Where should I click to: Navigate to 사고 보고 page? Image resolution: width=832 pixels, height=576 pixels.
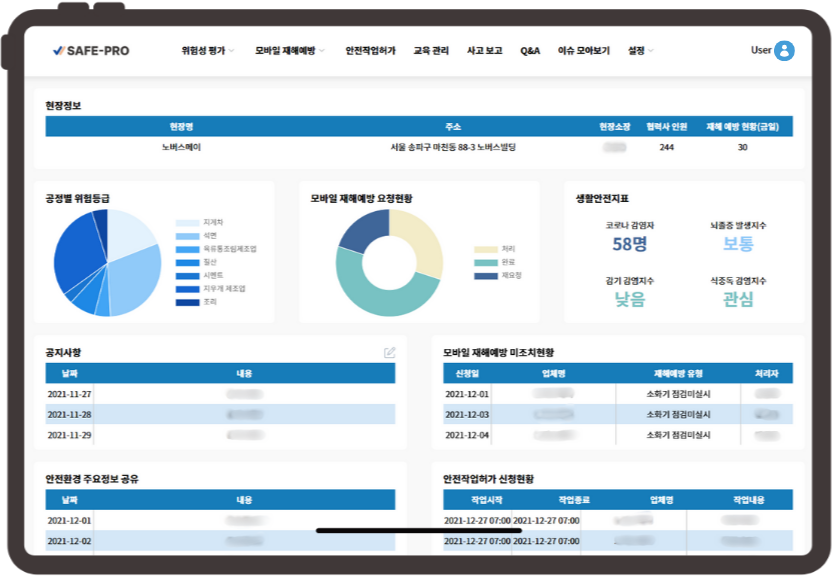(484, 50)
